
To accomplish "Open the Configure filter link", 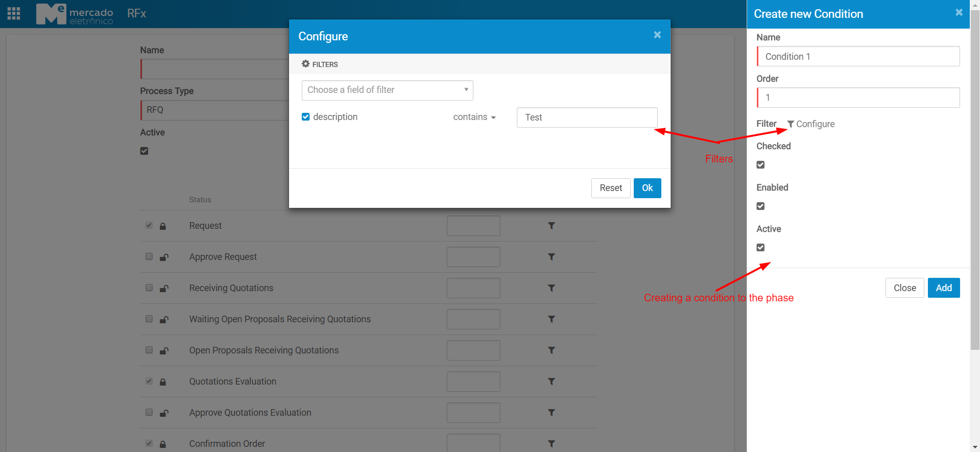I will pos(810,124).
